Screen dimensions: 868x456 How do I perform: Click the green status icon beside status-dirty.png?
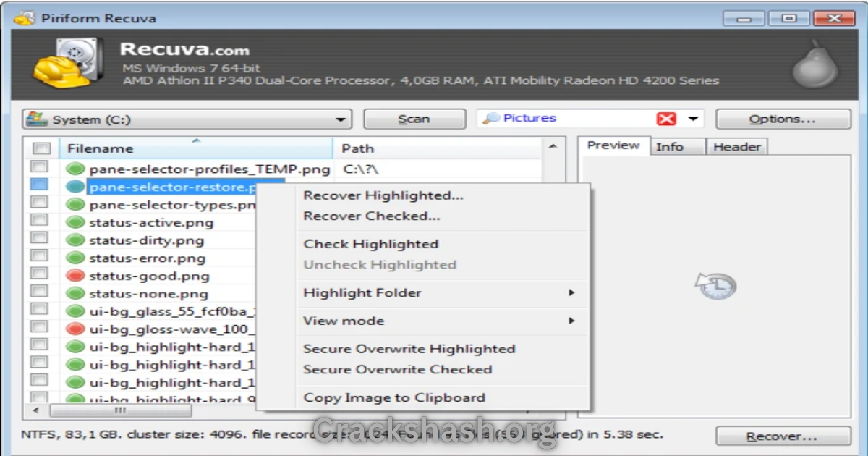[75, 240]
